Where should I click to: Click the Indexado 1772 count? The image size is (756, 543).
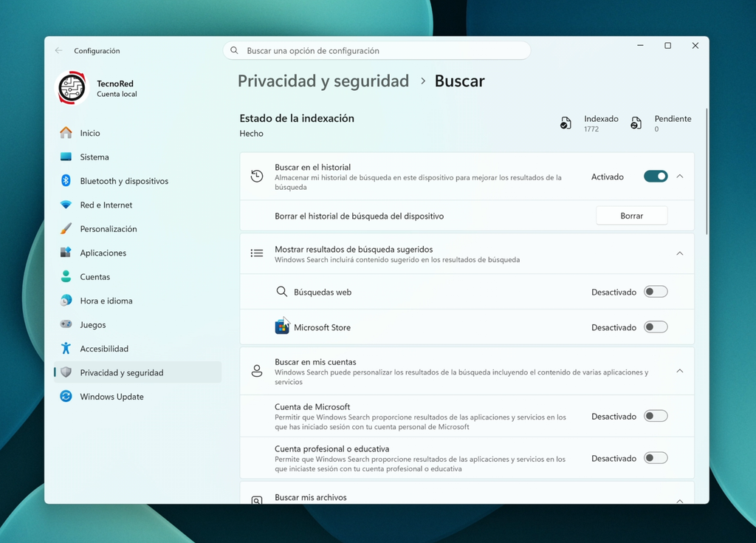coord(591,129)
